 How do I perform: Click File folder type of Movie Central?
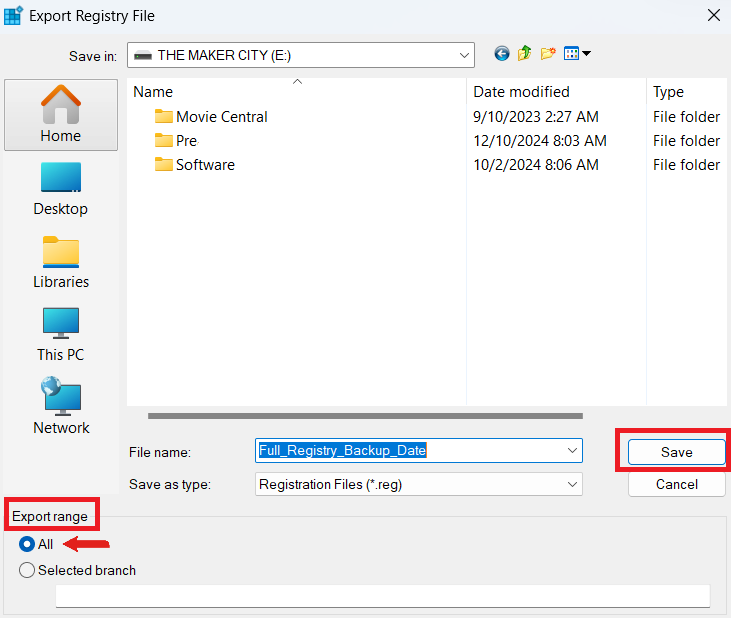(x=686, y=117)
